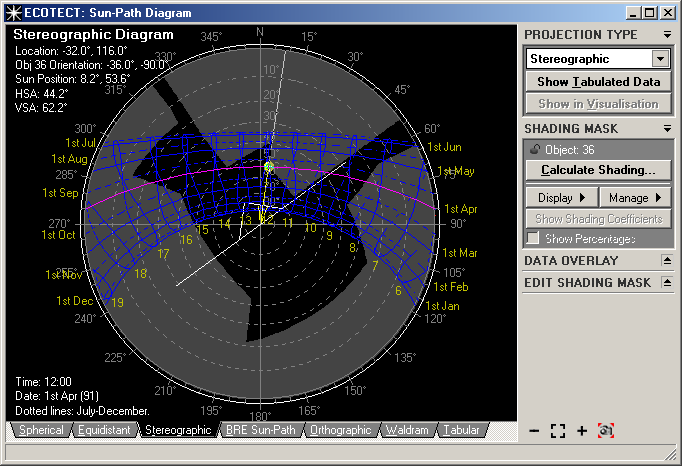Collapse the PROJECTION TYPE panel
Viewport: 682px width, 466px height.
667,34
